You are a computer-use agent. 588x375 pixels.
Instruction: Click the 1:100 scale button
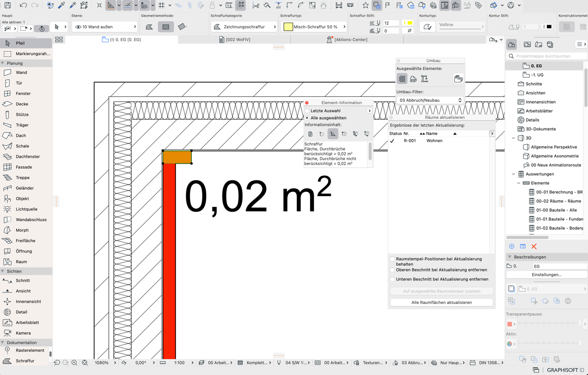179,363
